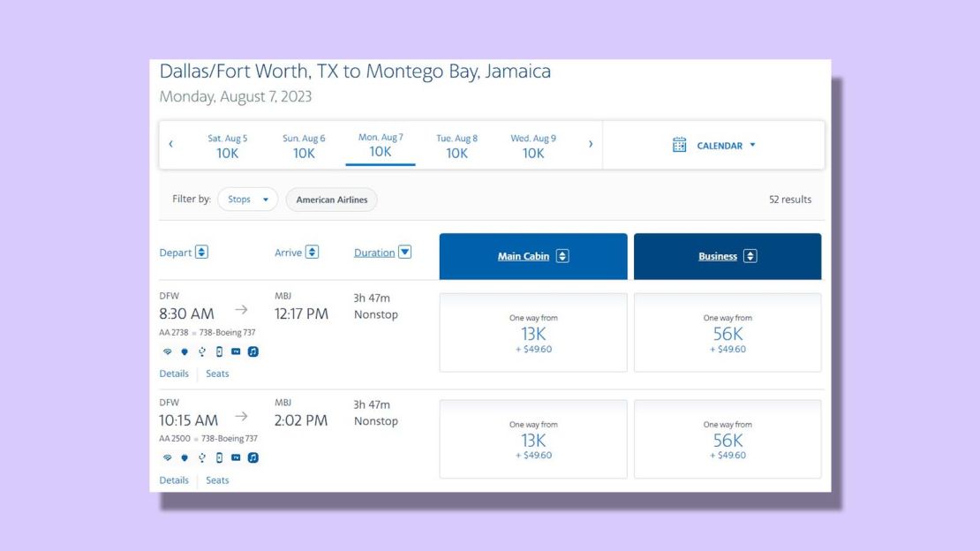980x551 pixels.
Task: Select the Sat, Aug 5 date tab
Action: click(x=228, y=146)
